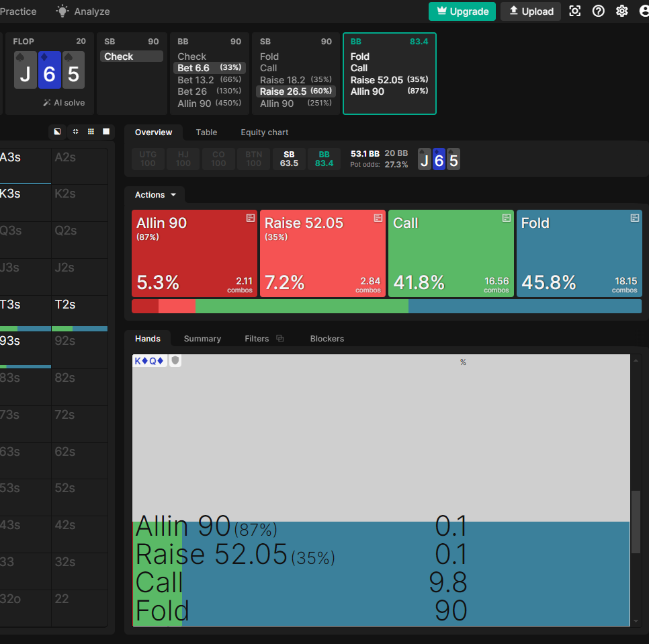Click the K♦Q♦ hand label
The width and height of the screenshot is (649, 644).
click(149, 361)
